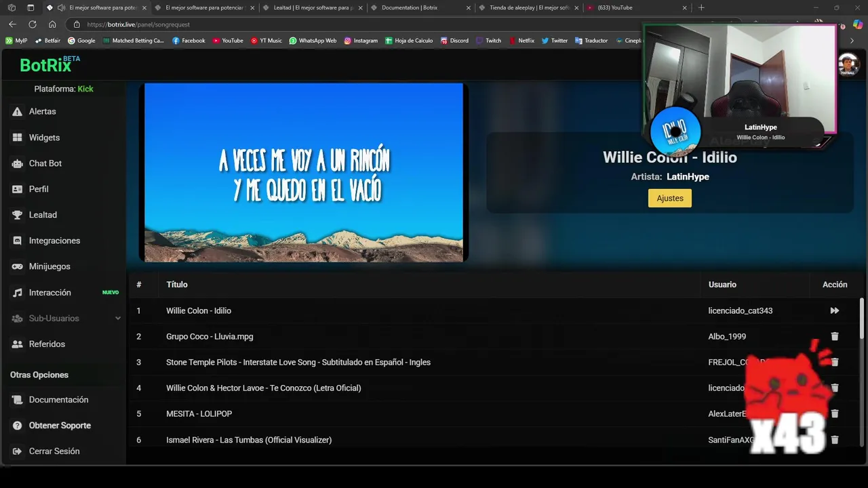Viewport: 868px width, 488px height.
Task: Open Integraciones in the sidebar
Action: tap(54, 241)
